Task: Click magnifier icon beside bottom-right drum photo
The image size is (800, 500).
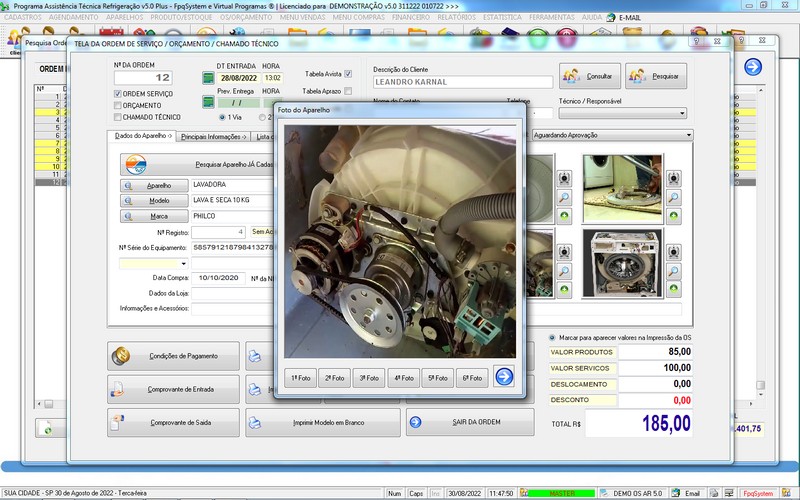Action: (x=674, y=271)
